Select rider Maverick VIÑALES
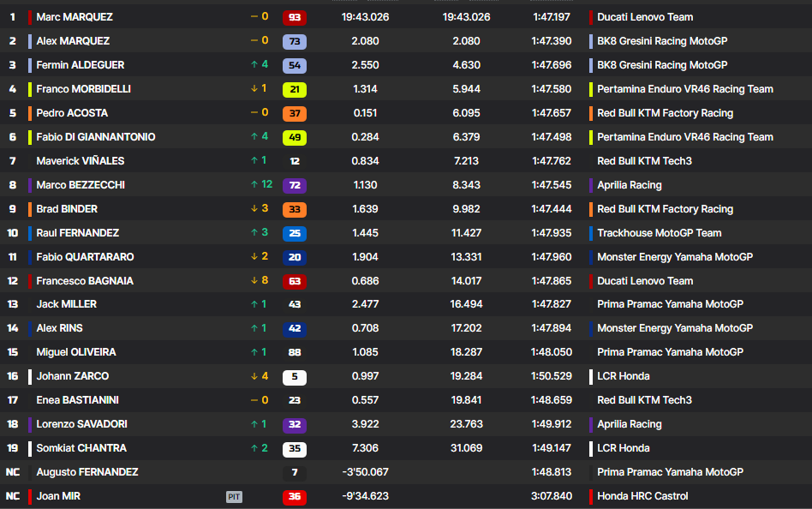812x509 pixels. (x=80, y=161)
